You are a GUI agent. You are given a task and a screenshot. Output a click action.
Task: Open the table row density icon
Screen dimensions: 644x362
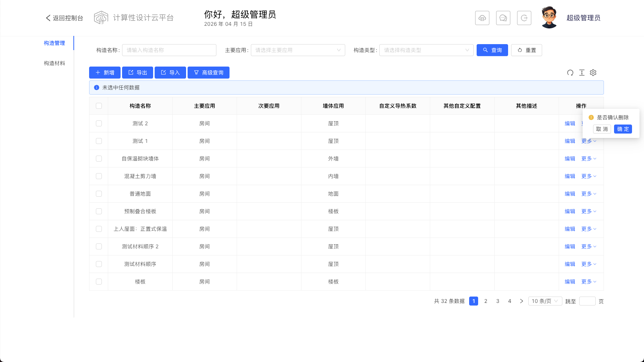tap(581, 73)
